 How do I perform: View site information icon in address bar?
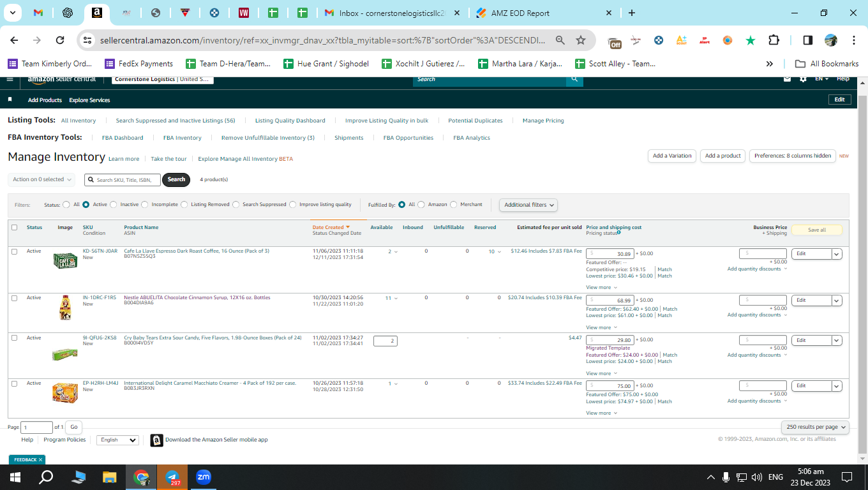point(88,40)
